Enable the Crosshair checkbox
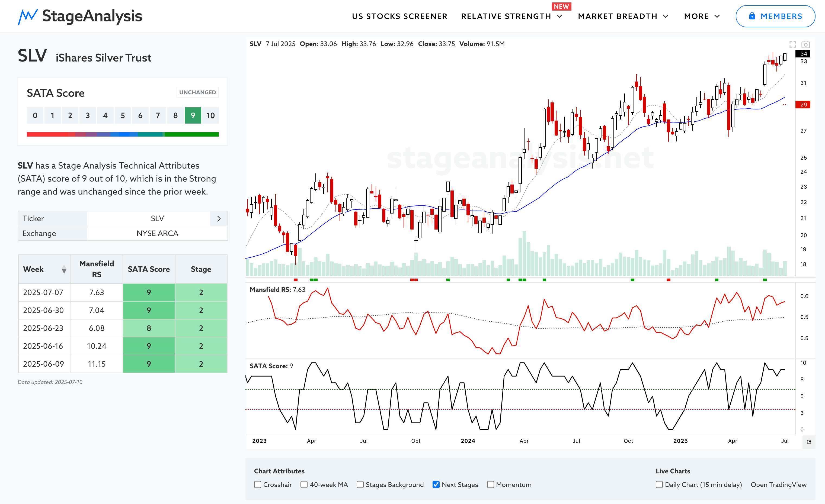825x504 pixels. pyautogui.click(x=257, y=484)
